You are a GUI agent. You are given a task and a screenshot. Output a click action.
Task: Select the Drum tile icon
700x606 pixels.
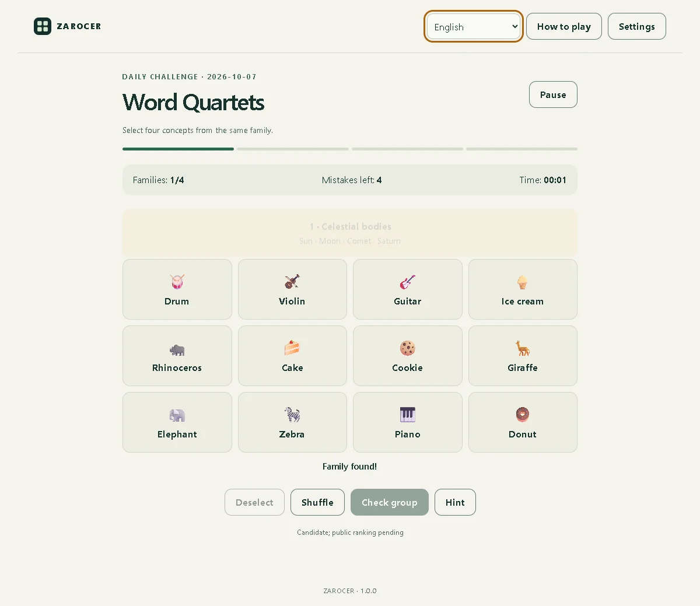coord(177,282)
